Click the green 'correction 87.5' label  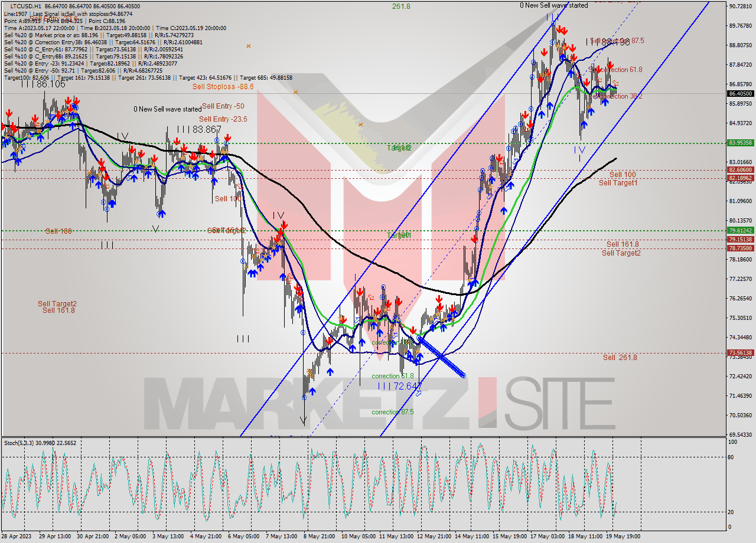(x=393, y=413)
